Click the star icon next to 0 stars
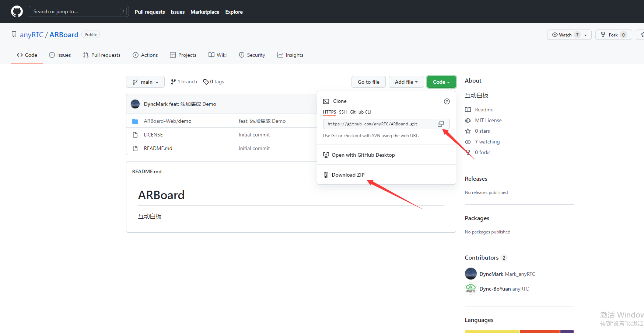This screenshot has height=333, width=644. [x=468, y=131]
